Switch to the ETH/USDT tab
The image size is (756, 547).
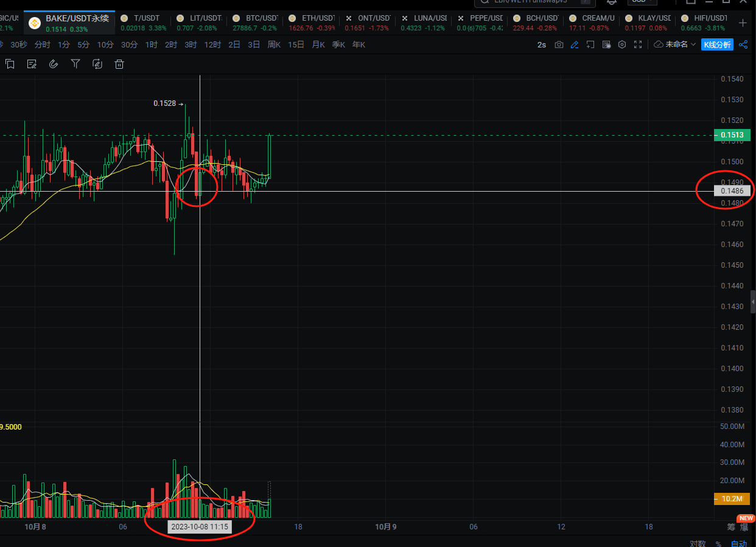click(310, 23)
